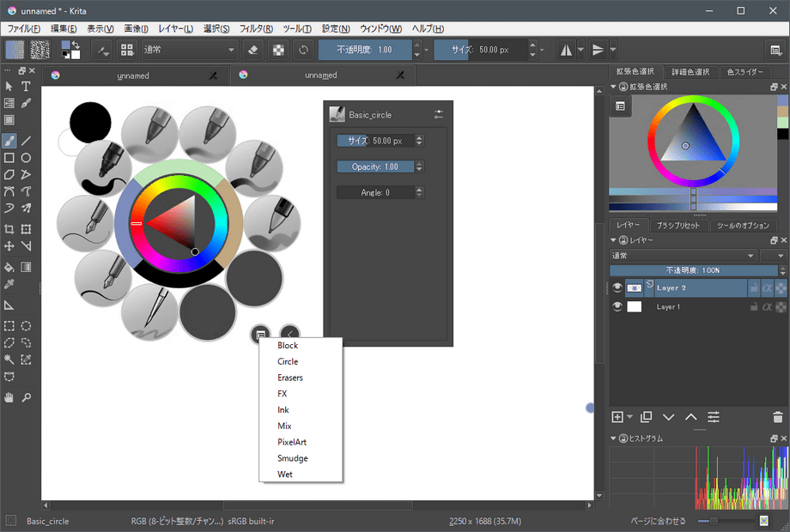Select the Ellipse tool
Image resolution: width=790 pixels, height=532 pixels.
coord(26,158)
